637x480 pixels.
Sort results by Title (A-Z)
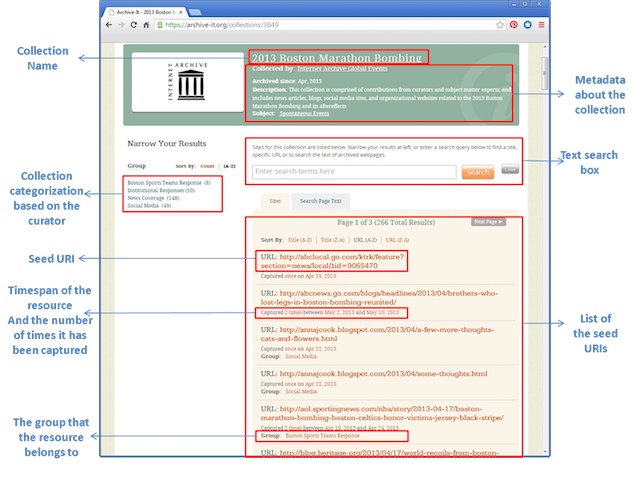[300, 240]
